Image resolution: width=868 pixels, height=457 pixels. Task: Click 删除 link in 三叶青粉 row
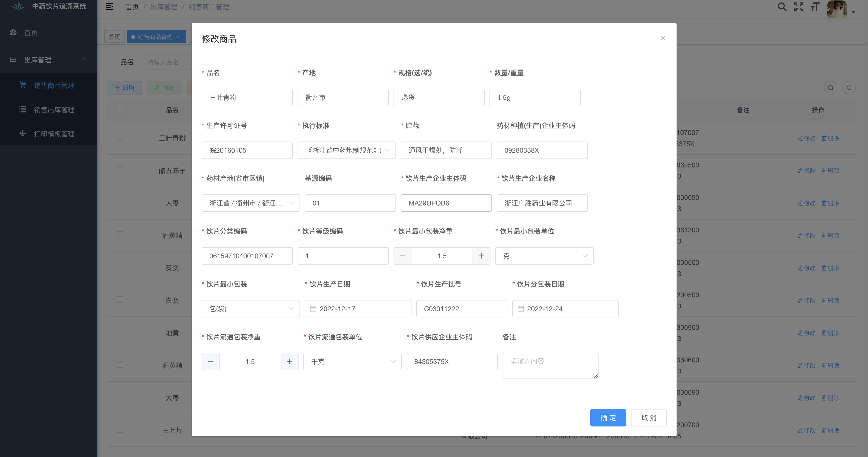(x=830, y=138)
